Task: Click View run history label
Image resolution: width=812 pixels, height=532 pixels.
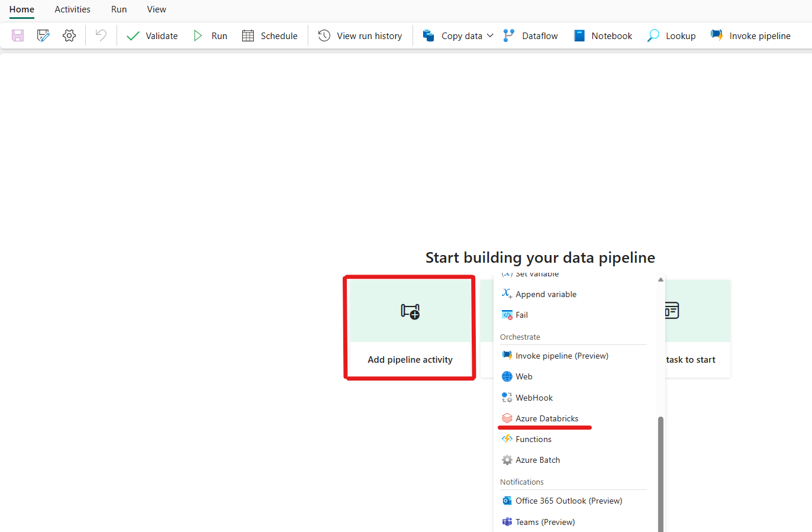Action: (x=369, y=36)
